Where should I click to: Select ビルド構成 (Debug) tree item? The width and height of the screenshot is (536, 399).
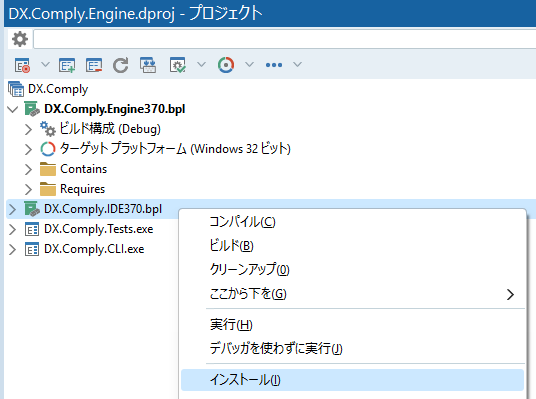110,129
